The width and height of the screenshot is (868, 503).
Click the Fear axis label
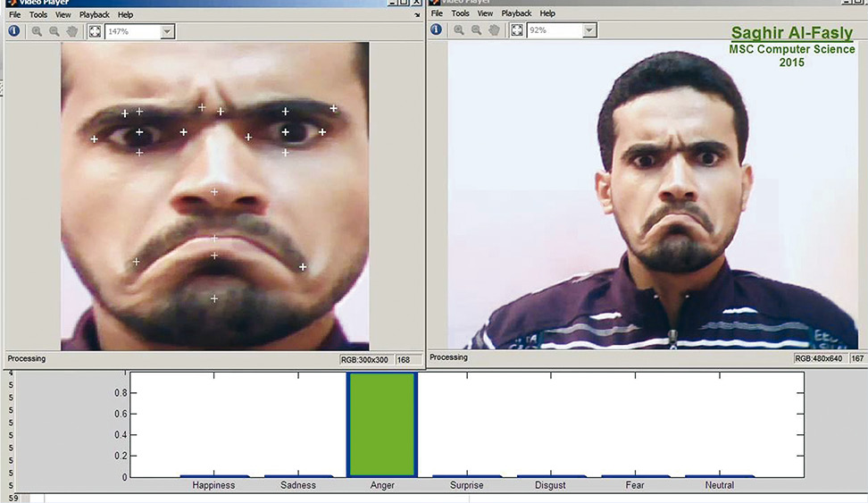coord(635,485)
